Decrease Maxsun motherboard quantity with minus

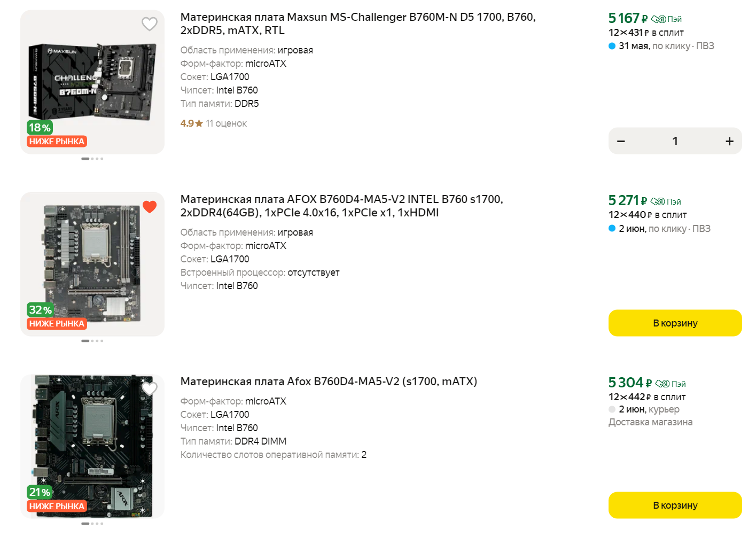point(621,141)
